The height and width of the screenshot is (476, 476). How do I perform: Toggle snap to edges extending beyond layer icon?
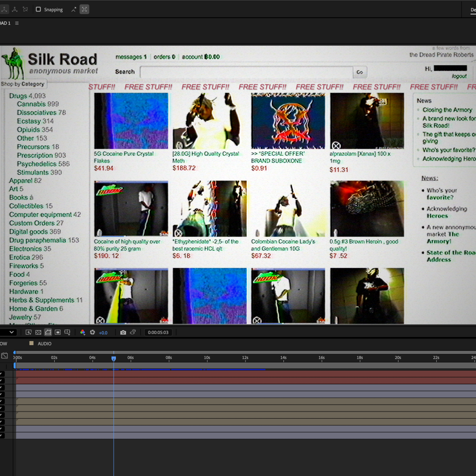(x=74, y=9)
